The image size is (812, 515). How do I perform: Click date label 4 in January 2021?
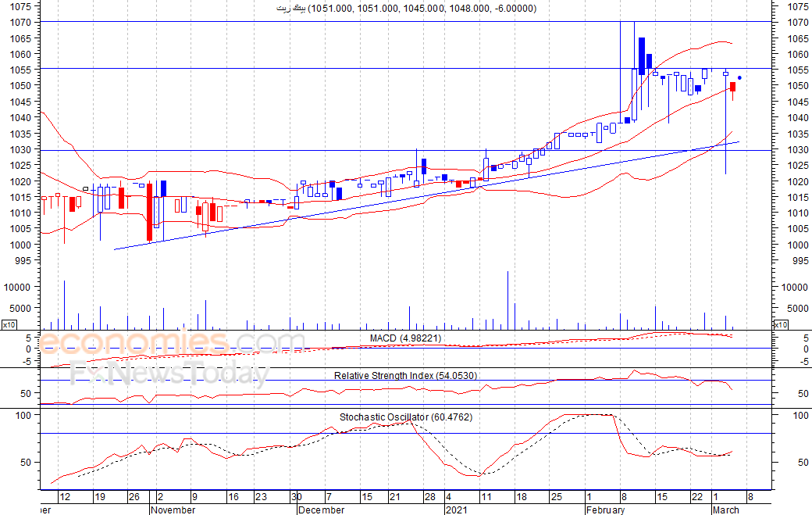click(x=448, y=497)
